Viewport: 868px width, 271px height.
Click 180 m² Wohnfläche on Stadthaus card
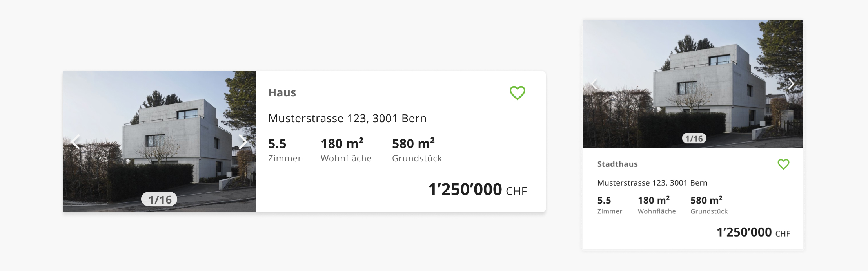pyautogui.click(x=657, y=205)
